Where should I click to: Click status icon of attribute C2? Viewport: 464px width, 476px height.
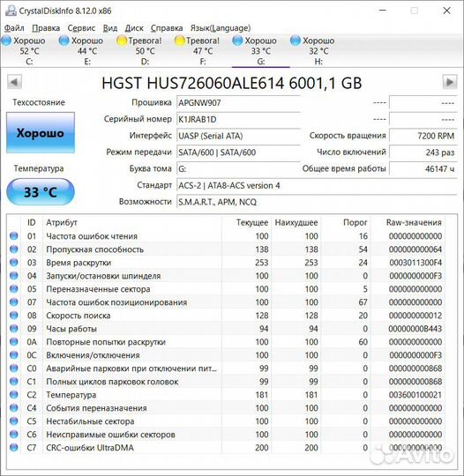14,394
